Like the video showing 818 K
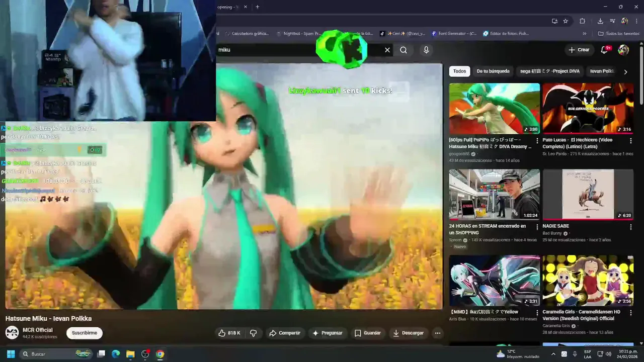The height and width of the screenshot is (362, 644). [229, 333]
